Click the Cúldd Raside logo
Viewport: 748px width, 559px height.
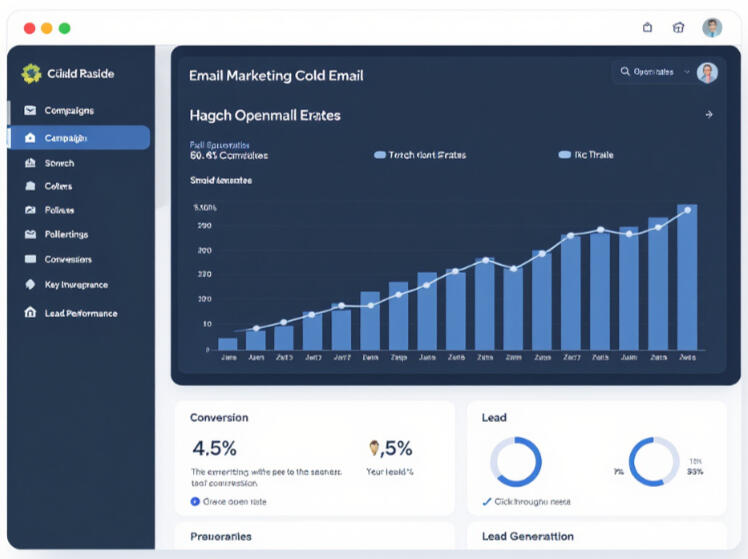tap(31, 73)
